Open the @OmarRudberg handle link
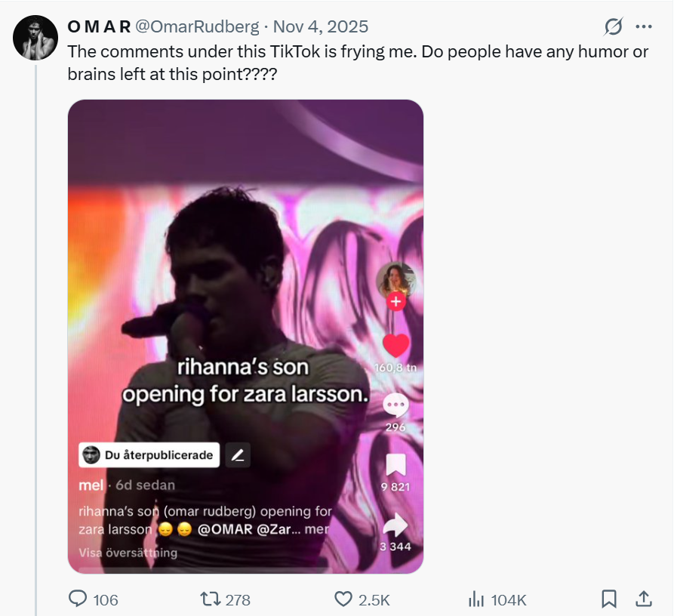Viewport: 674px width, 616px height. [197, 27]
